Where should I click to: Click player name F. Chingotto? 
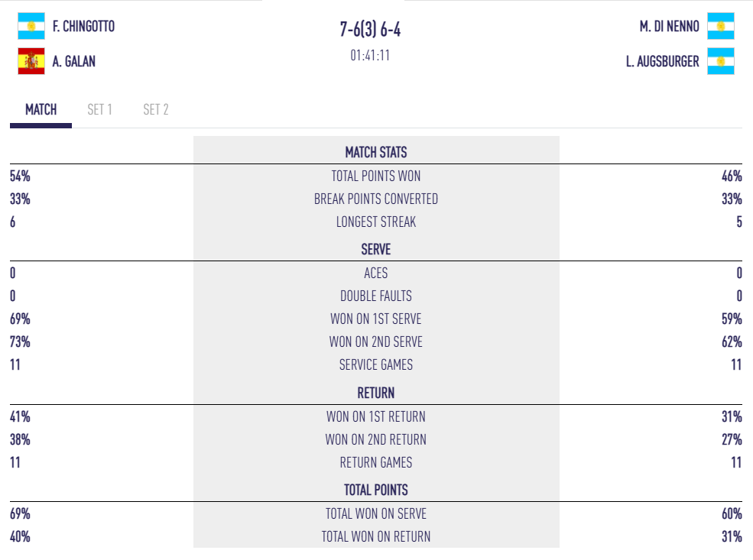84,27
